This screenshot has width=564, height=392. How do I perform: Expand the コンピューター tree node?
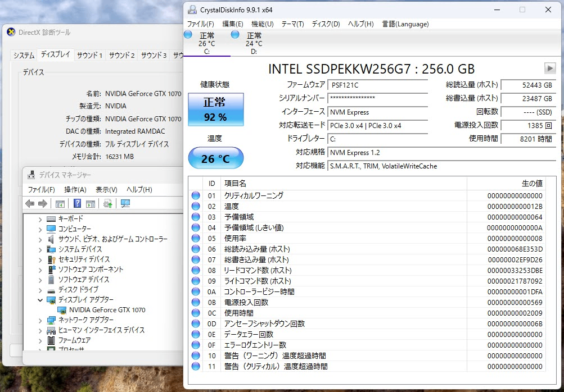[40, 229]
